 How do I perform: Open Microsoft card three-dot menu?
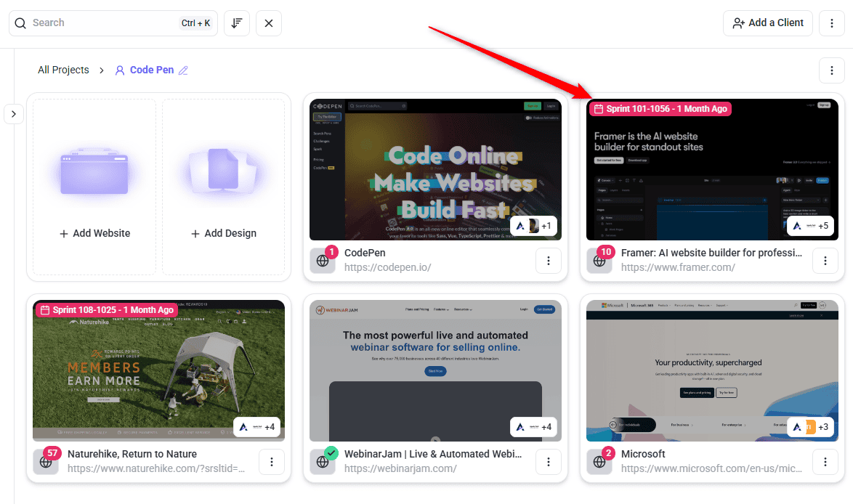pos(825,462)
